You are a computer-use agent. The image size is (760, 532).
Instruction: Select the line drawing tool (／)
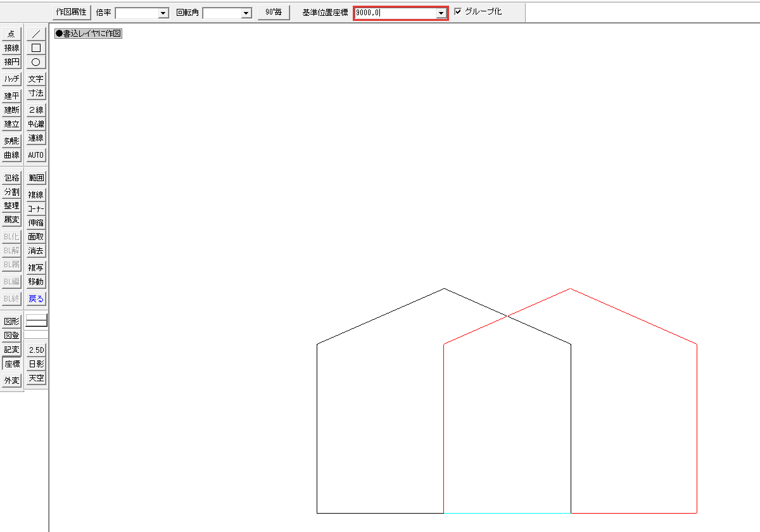click(36, 34)
